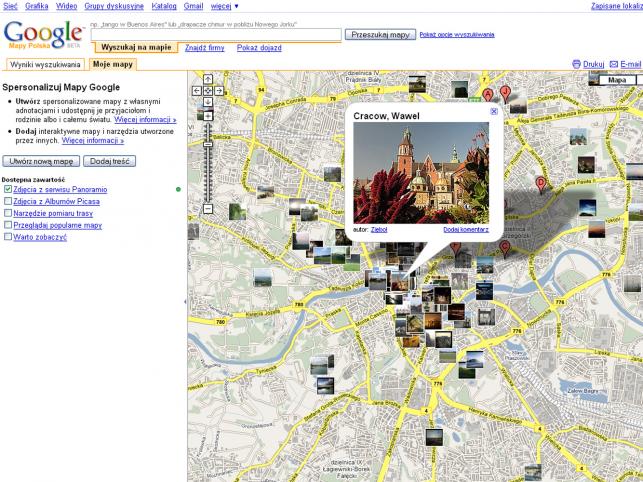Viewport: 643px width, 482px height.
Task: Click red map marker J
Action: (505, 94)
